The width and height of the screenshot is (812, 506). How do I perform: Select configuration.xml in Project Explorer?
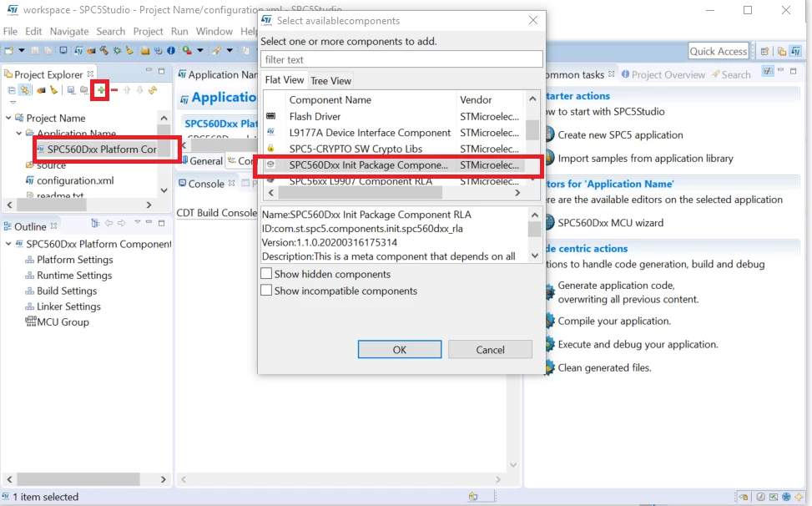75,180
